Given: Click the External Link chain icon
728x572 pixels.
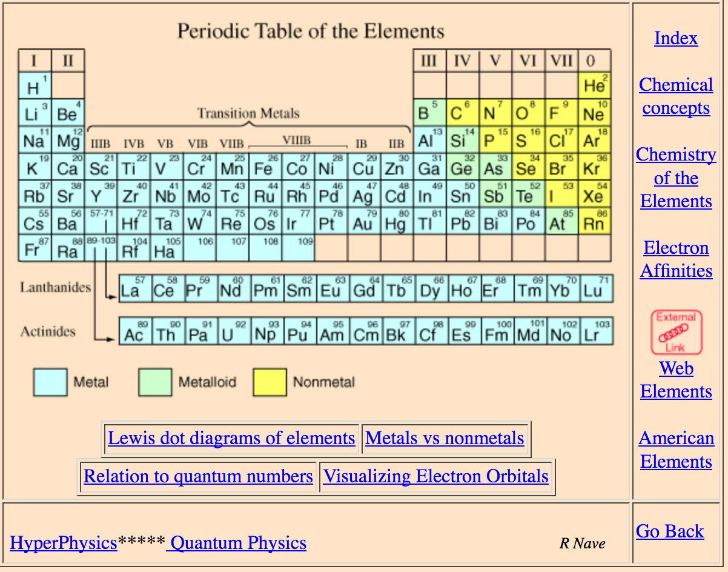Looking at the screenshot, I should [x=676, y=332].
